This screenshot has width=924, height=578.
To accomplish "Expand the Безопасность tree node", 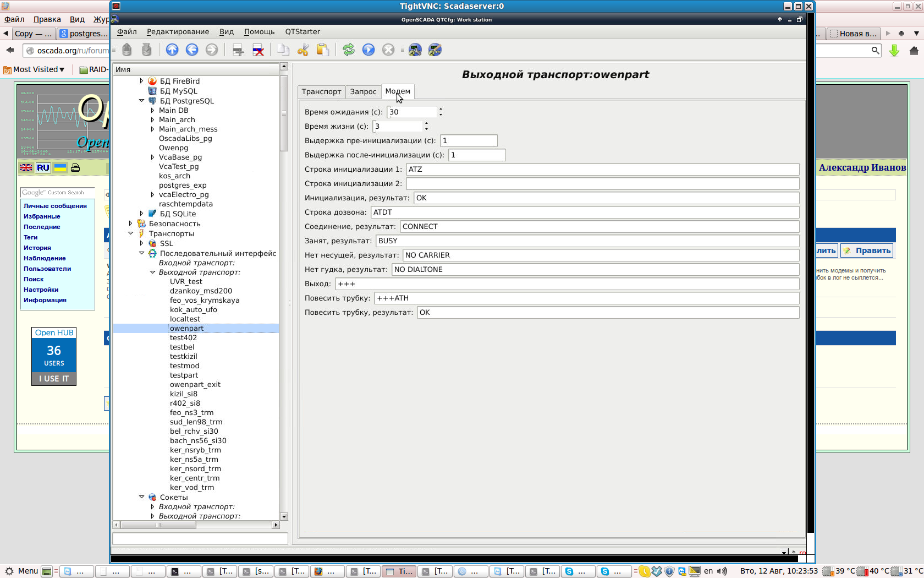I will 130,223.
